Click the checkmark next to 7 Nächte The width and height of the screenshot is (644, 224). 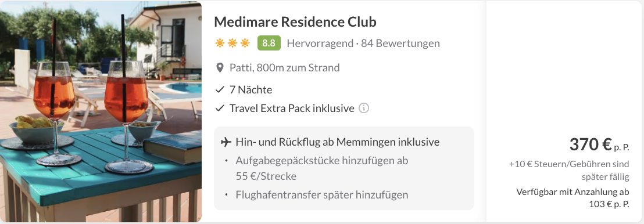click(x=220, y=89)
